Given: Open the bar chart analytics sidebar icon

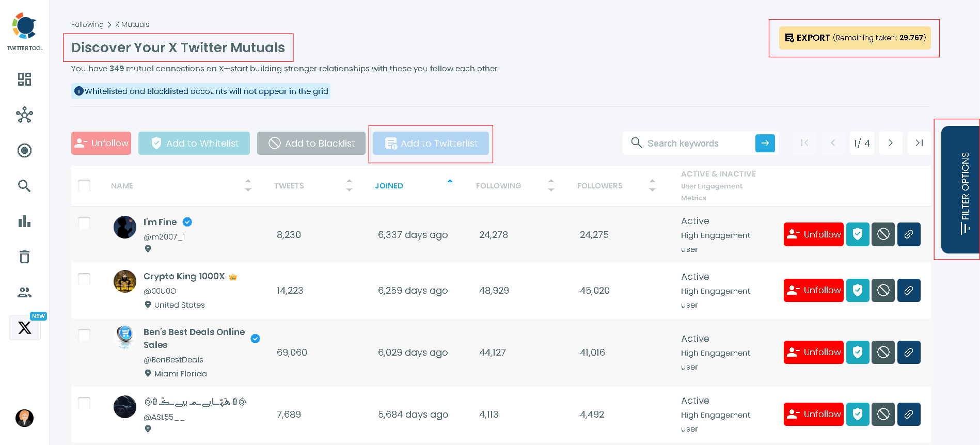Looking at the screenshot, I should pos(24,221).
